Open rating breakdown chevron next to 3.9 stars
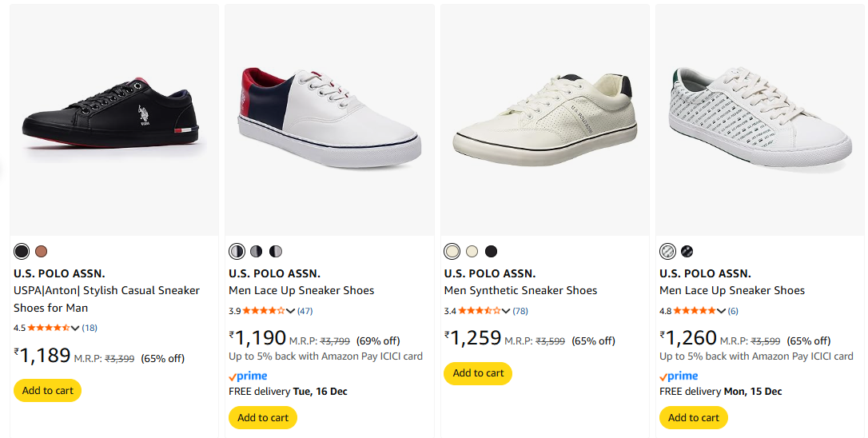868x438 pixels. point(291,311)
